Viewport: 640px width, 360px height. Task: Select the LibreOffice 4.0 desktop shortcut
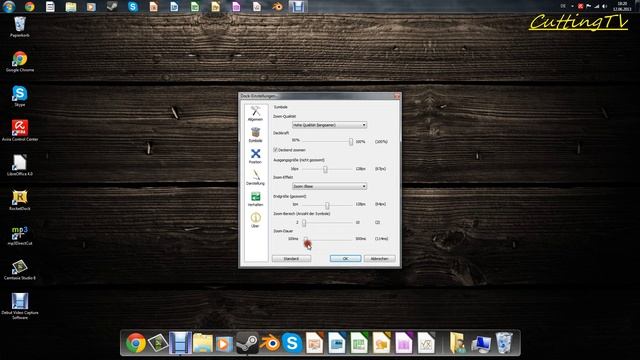[x=20, y=165]
